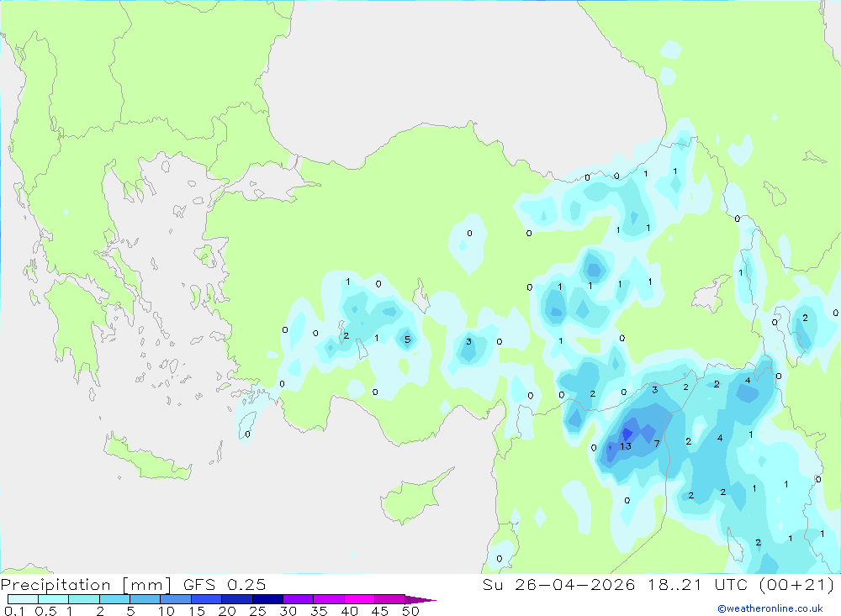
Task: Click the 2–5 mm legend color swatch
Action: (x=114, y=599)
